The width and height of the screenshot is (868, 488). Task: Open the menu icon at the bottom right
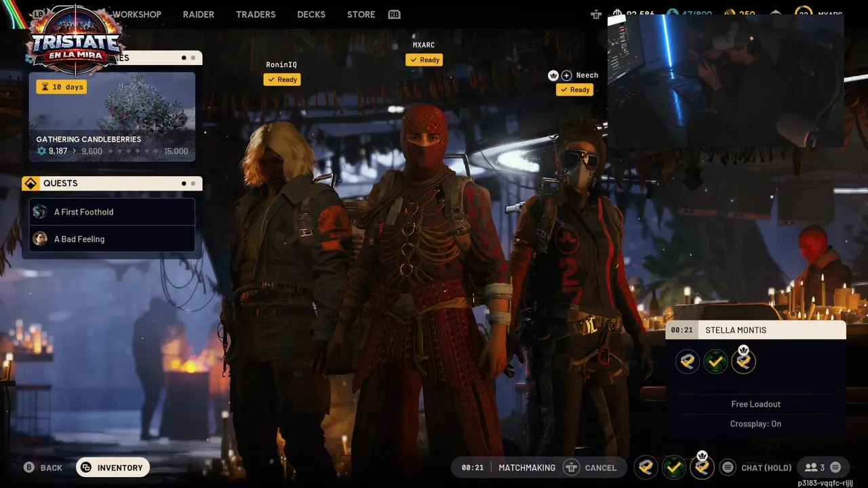[835, 467]
